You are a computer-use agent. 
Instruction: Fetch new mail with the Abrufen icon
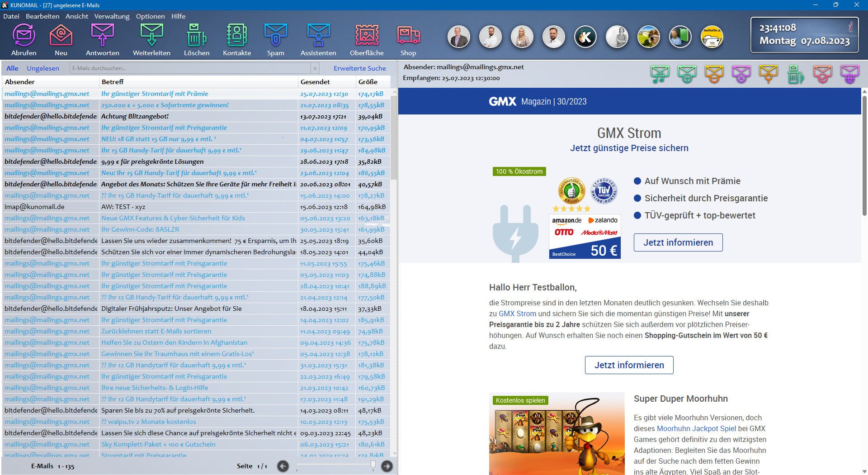24,35
